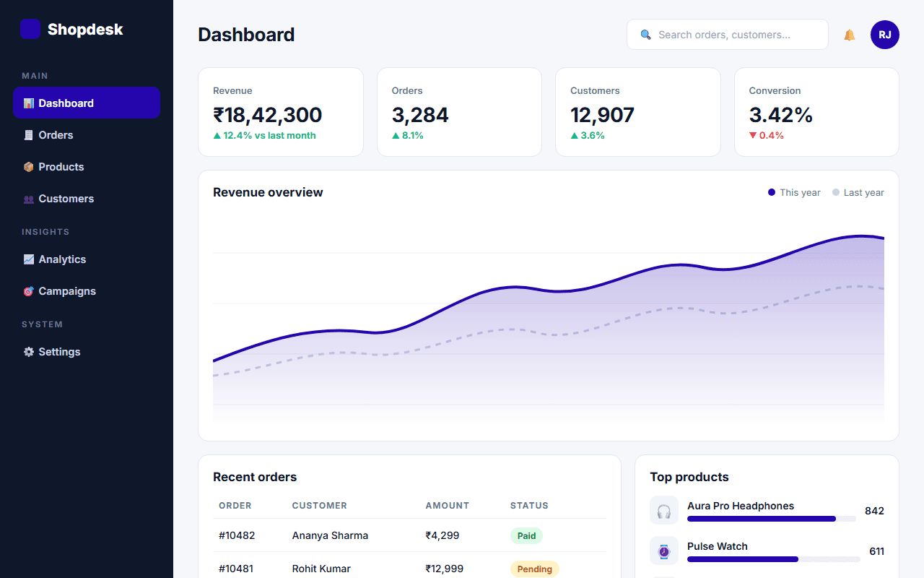Click the Orders value 3,284
The image size is (924, 578).
420,115
